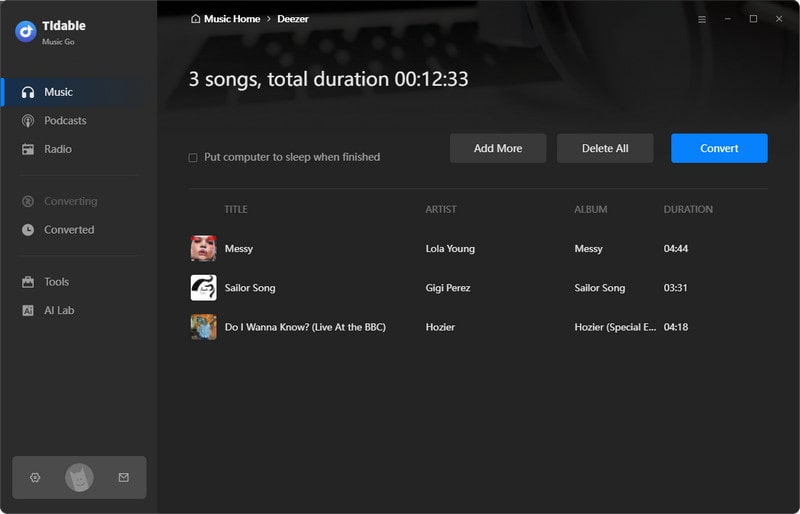Start conversion with the Convert button
The width and height of the screenshot is (800, 514).
tap(719, 149)
